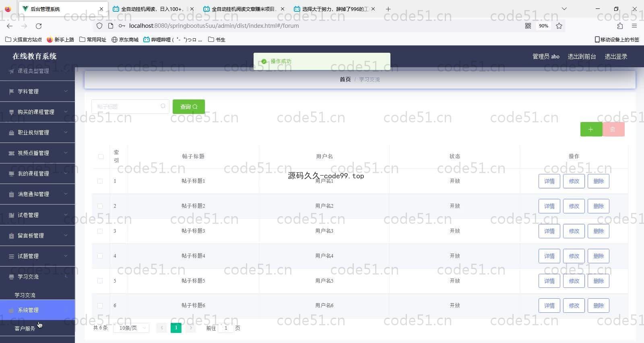644x343 pixels.
Task: Open the list all tabs dropdown arrow
Action: [564, 9]
